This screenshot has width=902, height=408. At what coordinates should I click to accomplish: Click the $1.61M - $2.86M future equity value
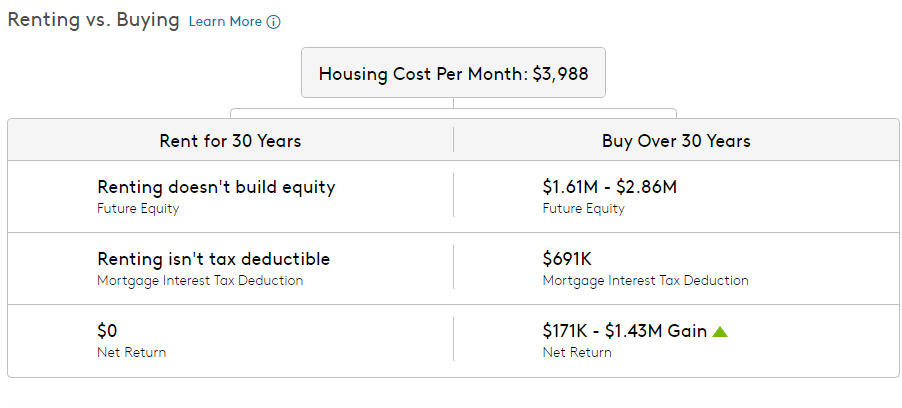[610, 187]
